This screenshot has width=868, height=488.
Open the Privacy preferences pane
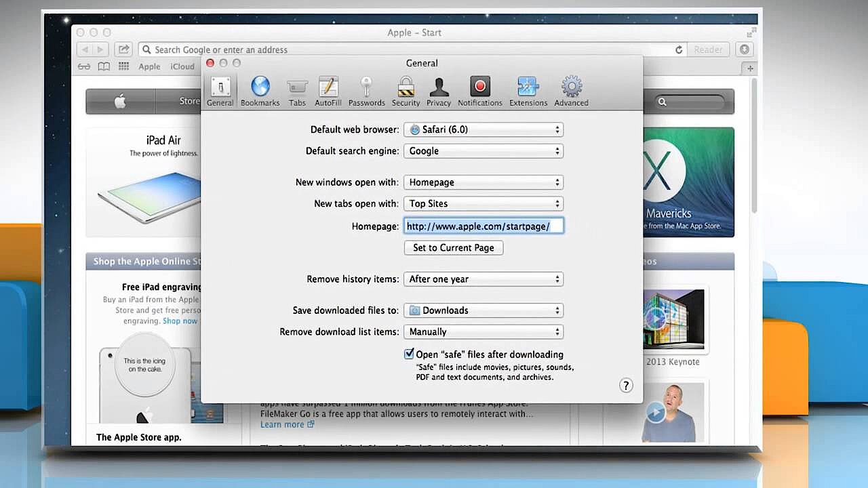coord(439,91)
